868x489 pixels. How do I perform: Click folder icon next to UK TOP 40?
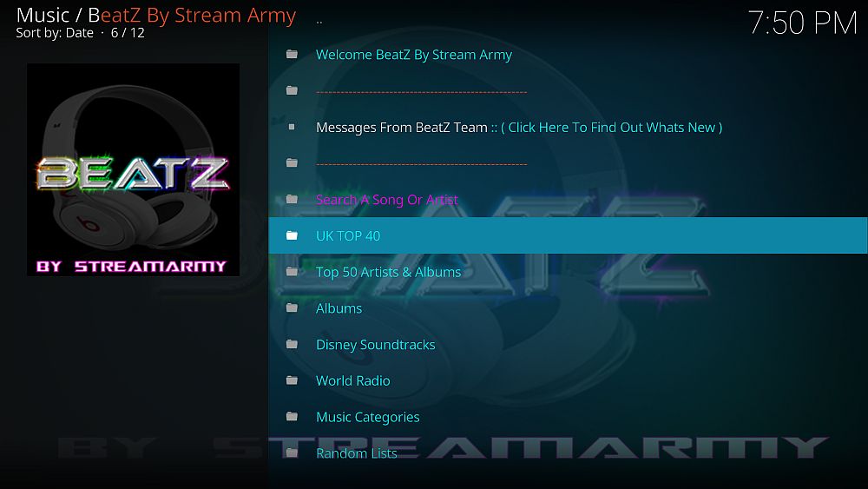(x=292, y=235)
